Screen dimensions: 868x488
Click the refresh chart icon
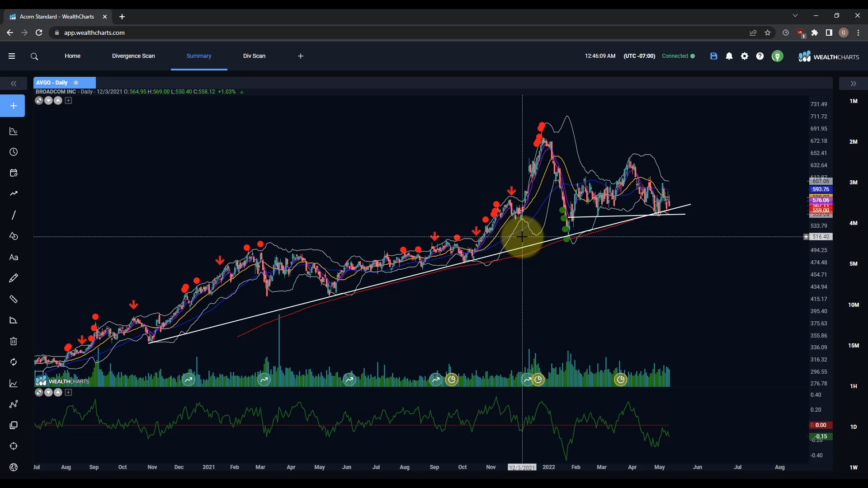point(14,362)
